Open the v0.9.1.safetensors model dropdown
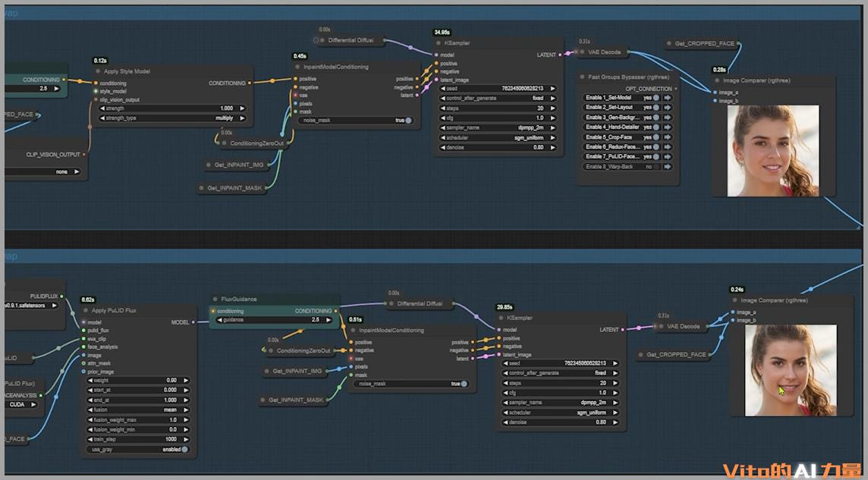Viewport: 868px width, 480px height. 31,306
